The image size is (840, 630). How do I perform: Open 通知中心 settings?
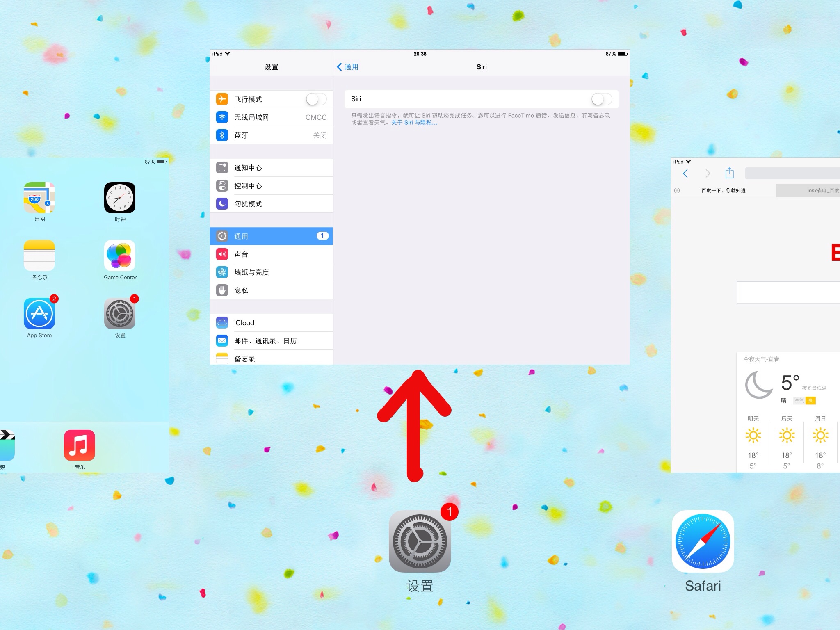(272, 167)
